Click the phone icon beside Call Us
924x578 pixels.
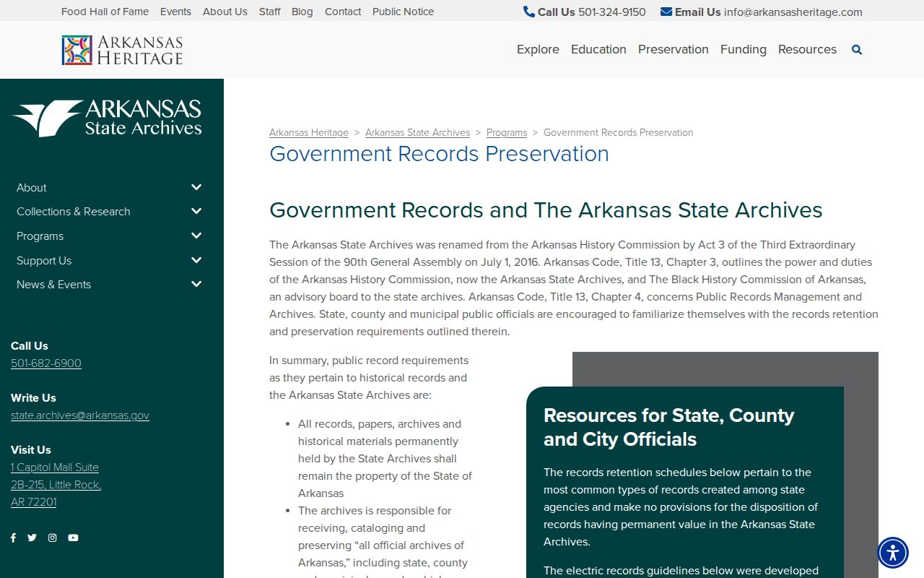click(529, 12)
